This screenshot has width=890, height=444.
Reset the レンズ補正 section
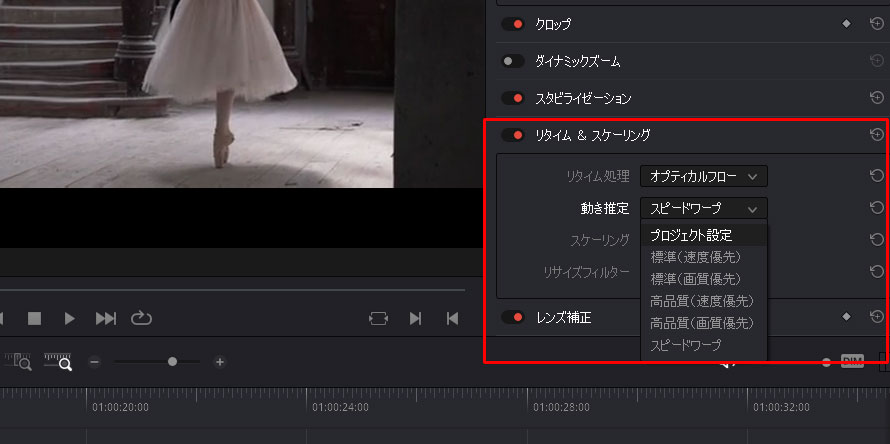(876, 317)
